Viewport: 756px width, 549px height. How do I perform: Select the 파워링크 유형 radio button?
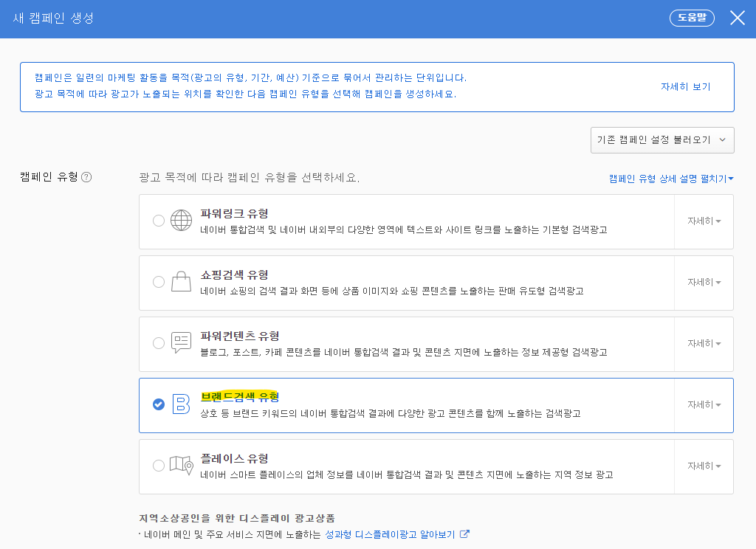(159, 221)
